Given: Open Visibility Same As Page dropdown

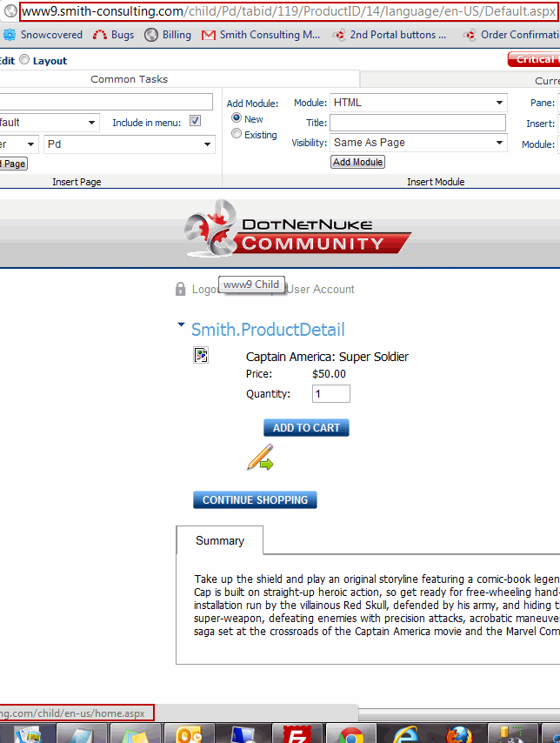Looking at the screenshot, I should point(418,143).
